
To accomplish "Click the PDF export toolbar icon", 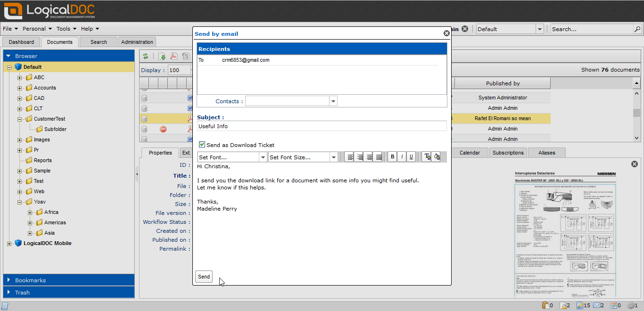I will point(173,57).
